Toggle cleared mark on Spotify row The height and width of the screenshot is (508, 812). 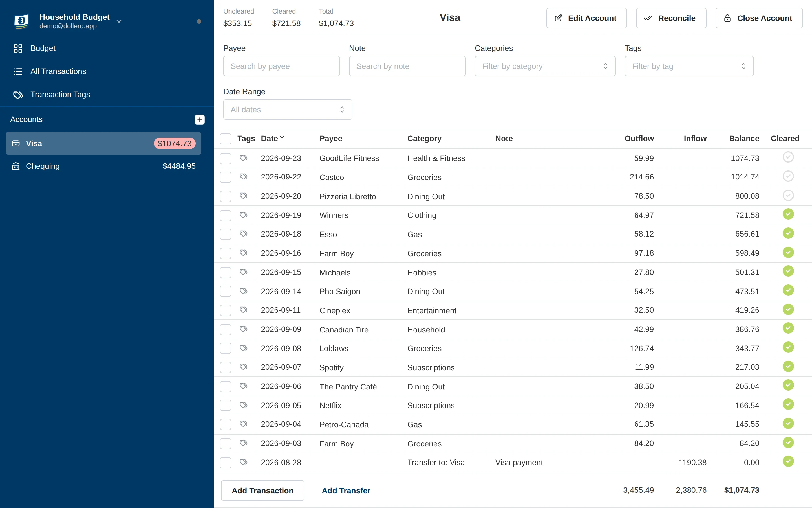788,366
